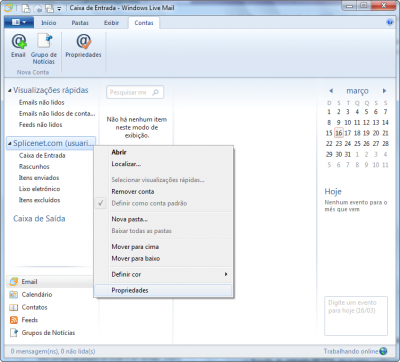Add a new Email account from the ribbon
The image size is (400, 362).
[x=18, y=46]
